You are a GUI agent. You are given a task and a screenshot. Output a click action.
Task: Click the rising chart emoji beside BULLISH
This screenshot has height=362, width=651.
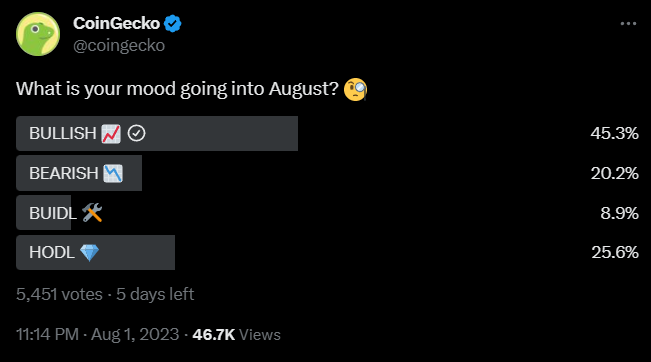pyautogui.click(x=111, y=134)
